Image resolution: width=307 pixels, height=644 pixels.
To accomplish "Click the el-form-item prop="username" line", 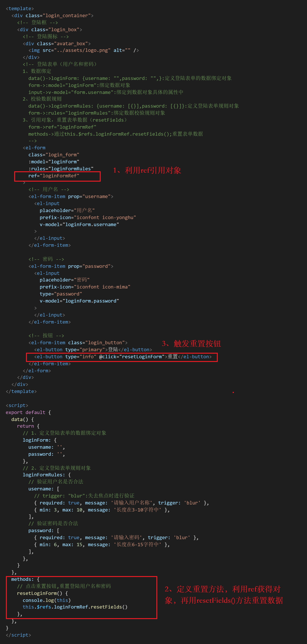I will [71, 197].
